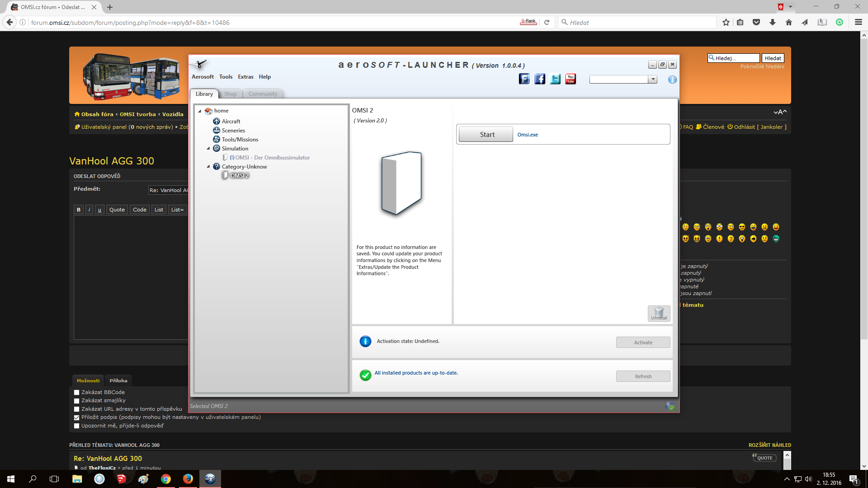This screenshot has width=868, height=488.
Task: Check Upozornit mě, přijde-li odpověď
Action: [x=77, y=426]
